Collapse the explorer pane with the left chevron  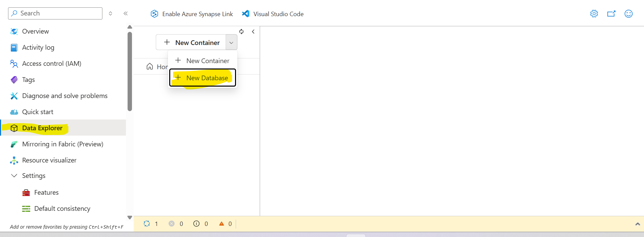[253, 32]
